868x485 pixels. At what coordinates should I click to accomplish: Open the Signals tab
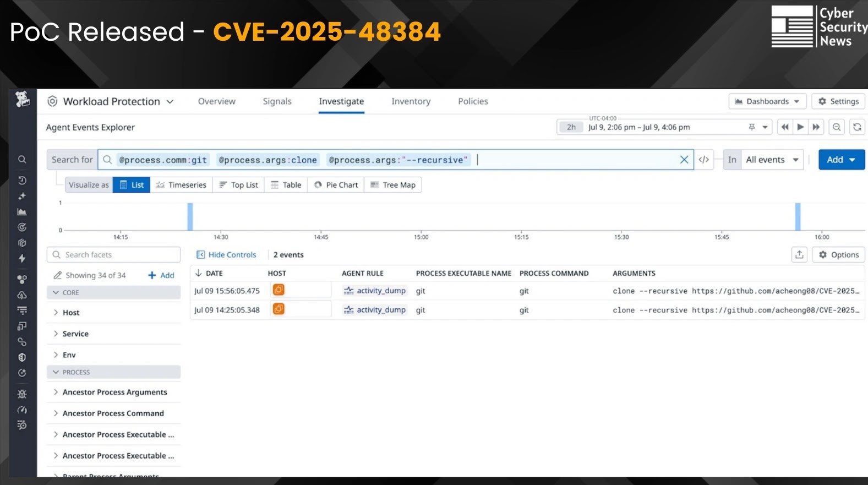pyautogui.click(x=277, y=101)
